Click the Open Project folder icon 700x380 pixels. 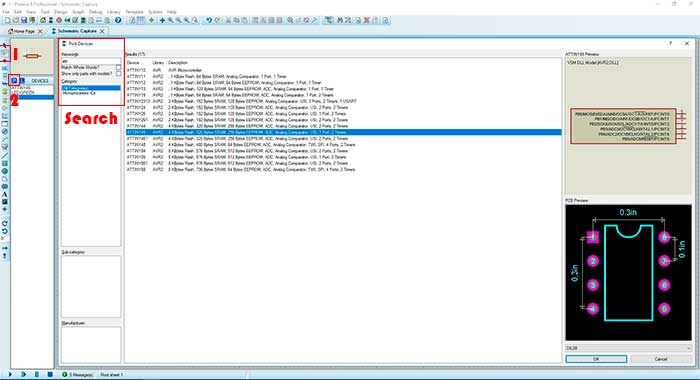tap(16, 21)
